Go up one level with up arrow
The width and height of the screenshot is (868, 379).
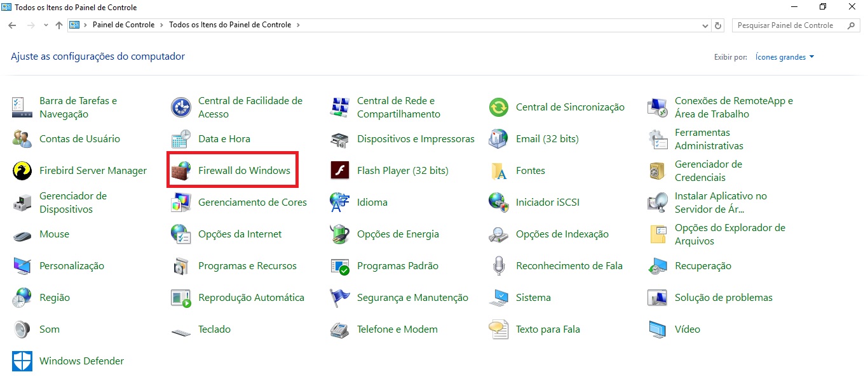pos(59,25)
